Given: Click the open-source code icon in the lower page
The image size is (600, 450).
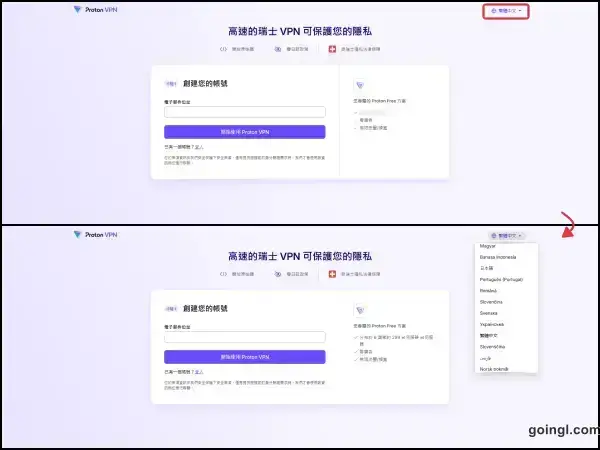Looking at the screenshot, I should [225, 273].
